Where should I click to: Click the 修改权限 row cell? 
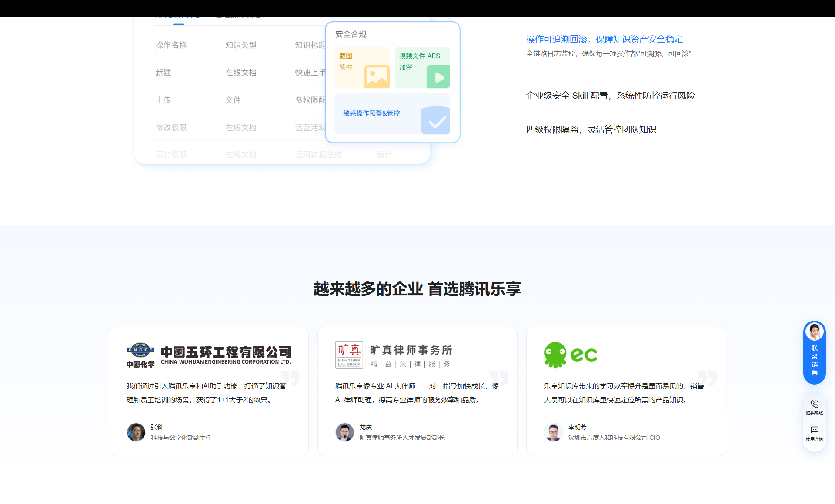(x=171, y=127)
